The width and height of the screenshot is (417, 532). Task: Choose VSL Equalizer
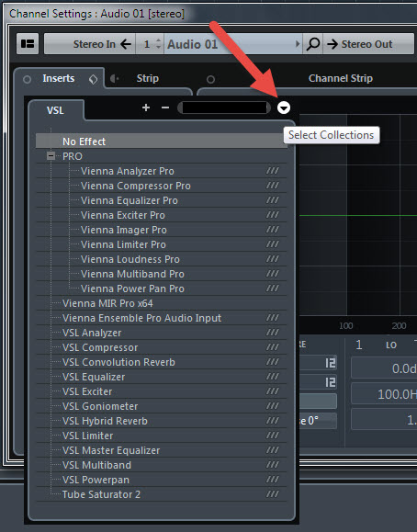[162, 377]
